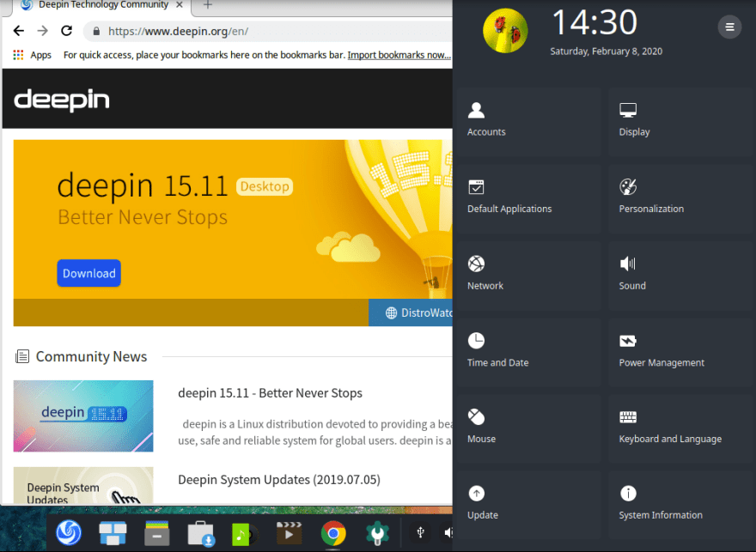Open Personalization settings

point(680,198)
